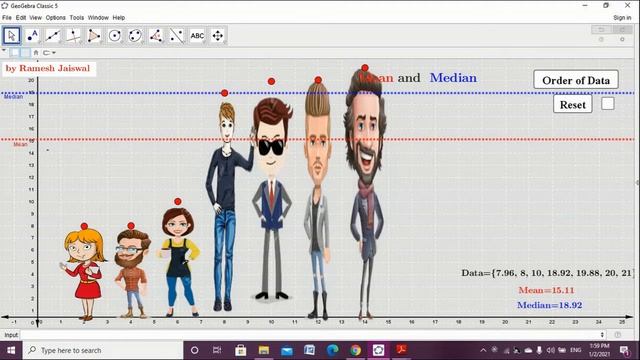Image resolution: width=640 pixels, height=360 pixels.
Task: Open File Explorer from the taskbar
Action: tap(264, 350)
